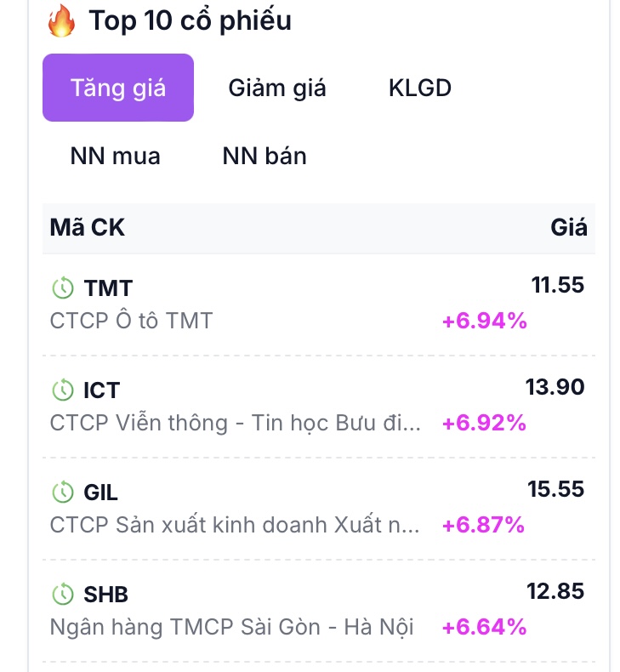Open the TMT stock ticker link
Screen dimensions: 620x672
tap(108, 288)
